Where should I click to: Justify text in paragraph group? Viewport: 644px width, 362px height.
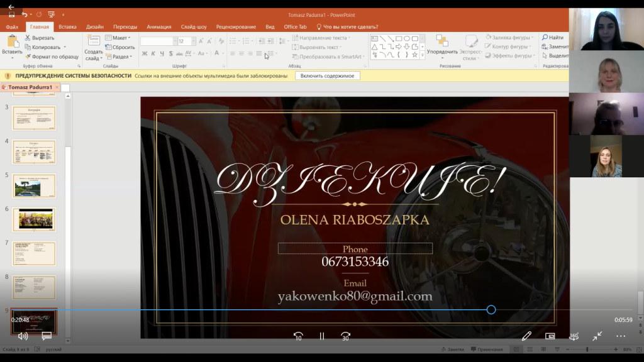258,53
